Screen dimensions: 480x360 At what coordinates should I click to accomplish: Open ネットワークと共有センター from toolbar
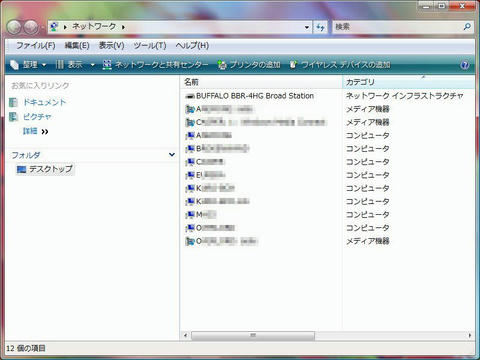click(x=155, y=65)
